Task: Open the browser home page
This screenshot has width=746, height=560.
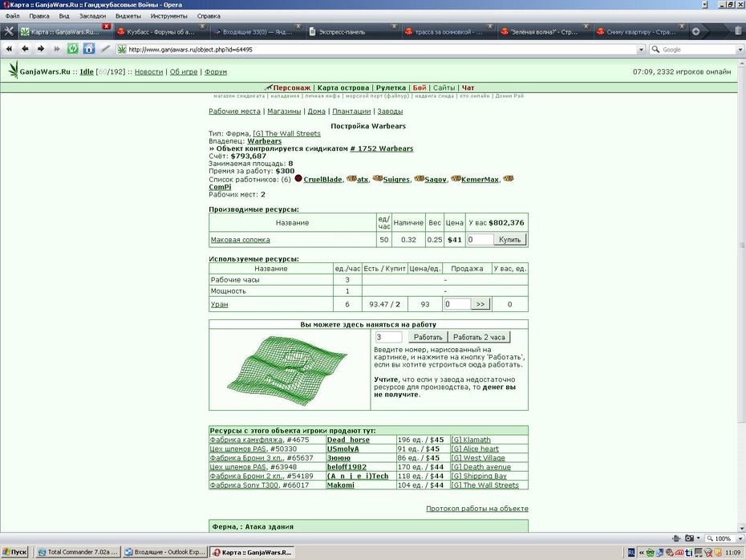Action: coord(89,48)
